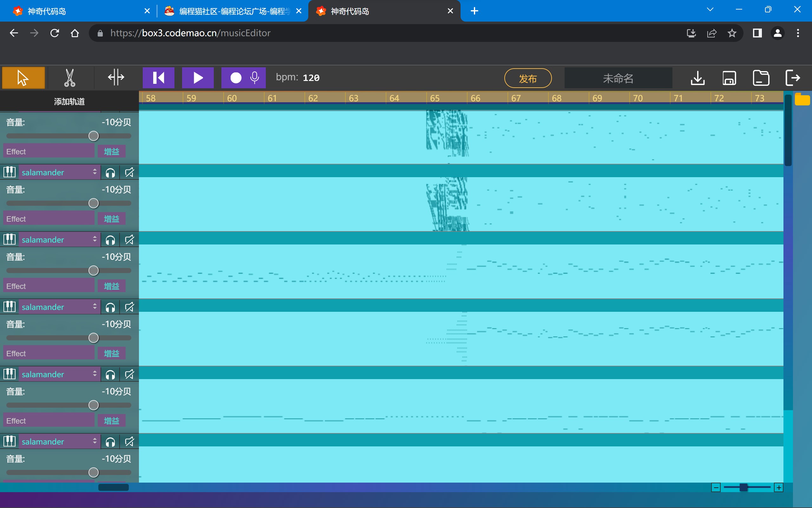Image resolution: width=812 pixels, height=508 pixels.
Task: Select the scissors cut tool
Action: pos(69,77)
